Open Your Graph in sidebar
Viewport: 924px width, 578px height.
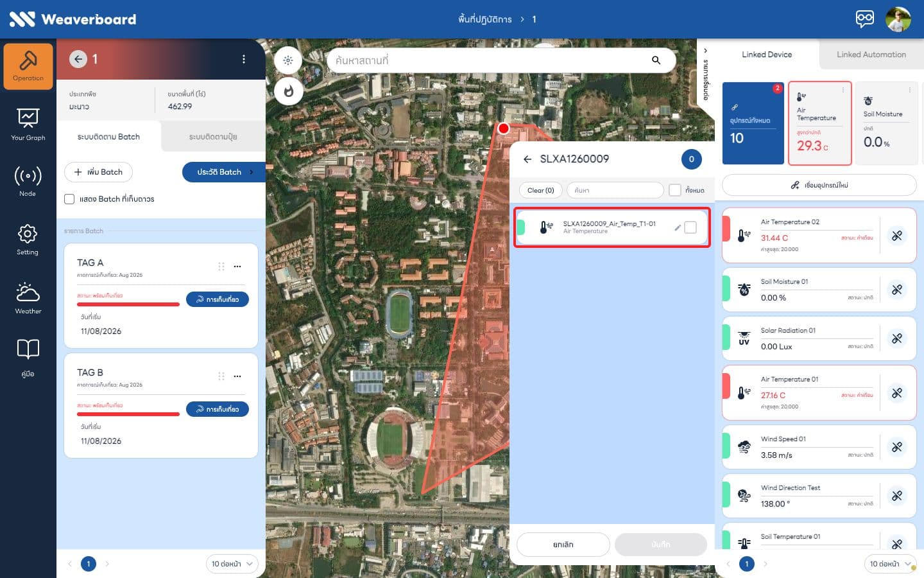28,125
